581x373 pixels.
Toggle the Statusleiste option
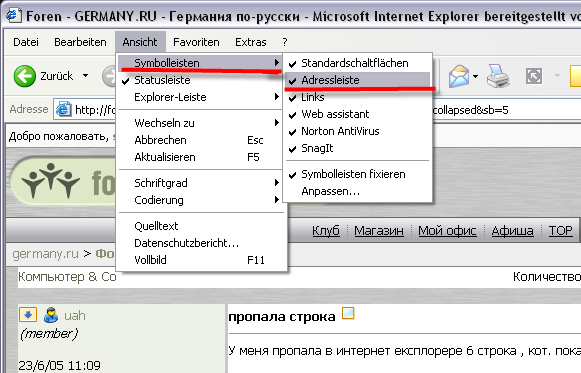(201, 80)
